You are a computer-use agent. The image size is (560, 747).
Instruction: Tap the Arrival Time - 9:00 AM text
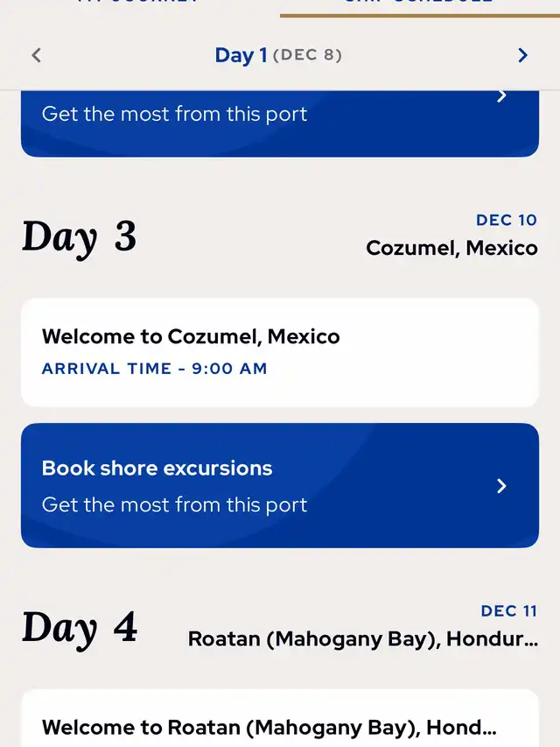pyautogui.click(x=154, y=369)
